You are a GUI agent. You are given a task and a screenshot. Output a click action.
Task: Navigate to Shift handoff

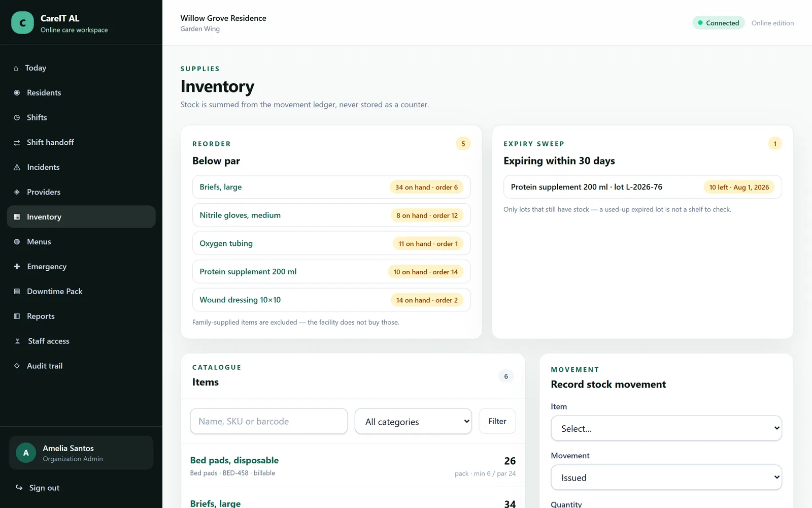[x=81, y=142]
